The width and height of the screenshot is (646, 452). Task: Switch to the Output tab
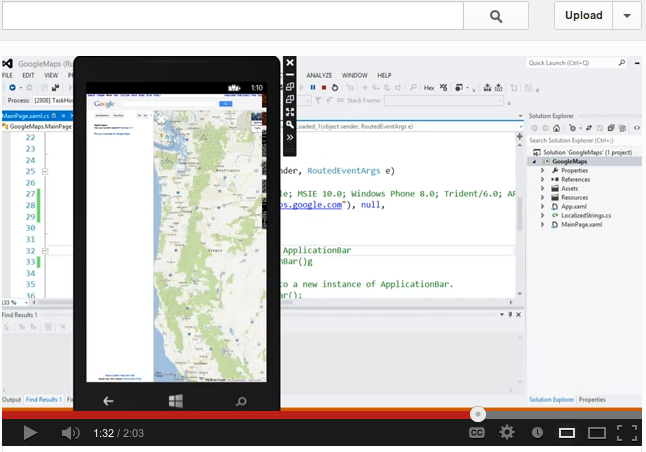point(12,399)
